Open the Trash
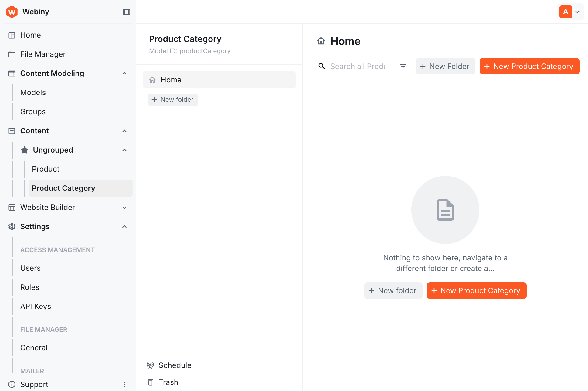Viewport: 588px width, 391px height. coord(168,382)
